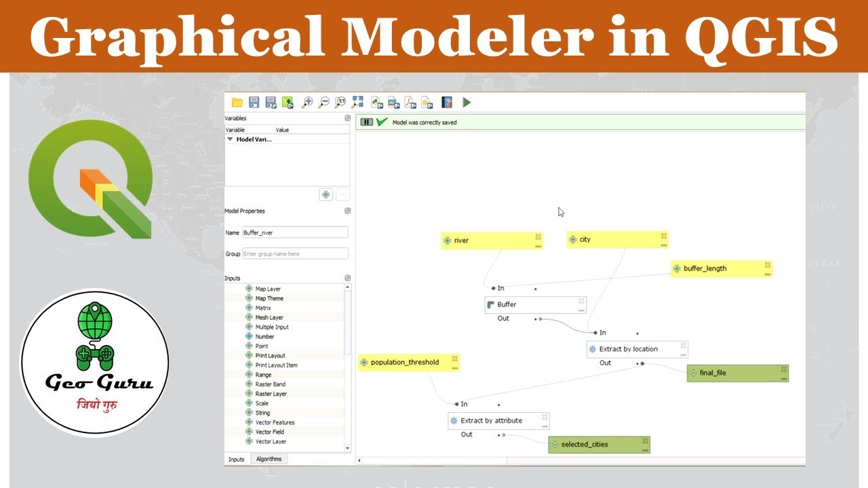This screenshot has height=488, width=868.
Task: Save model in project icon
Action: click(288, 102)
